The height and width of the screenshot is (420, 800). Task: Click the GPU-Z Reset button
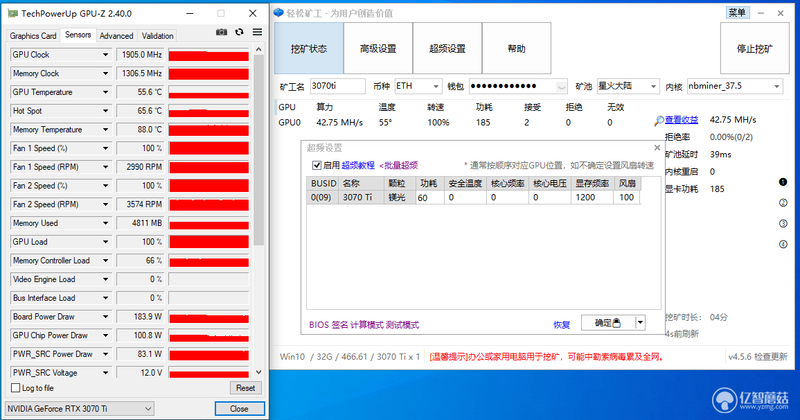tap(245, 388)
